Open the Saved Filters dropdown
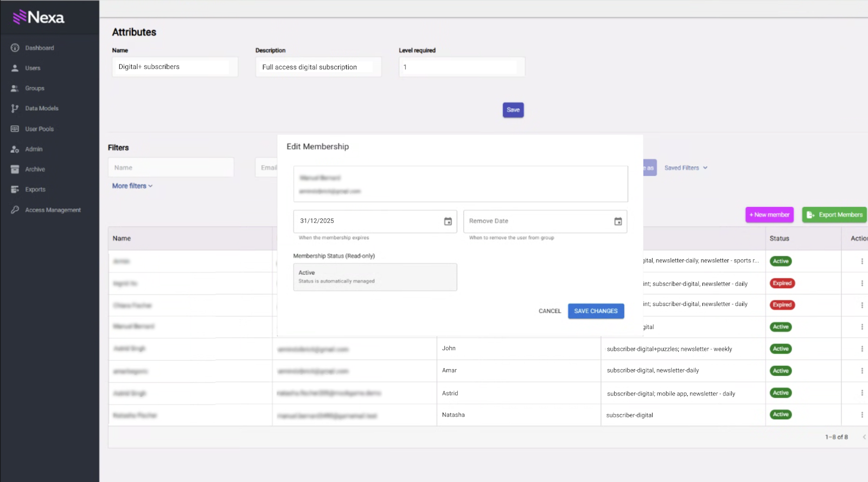Image resolution: width=868 pixels, height=482 pixels. 686,168
